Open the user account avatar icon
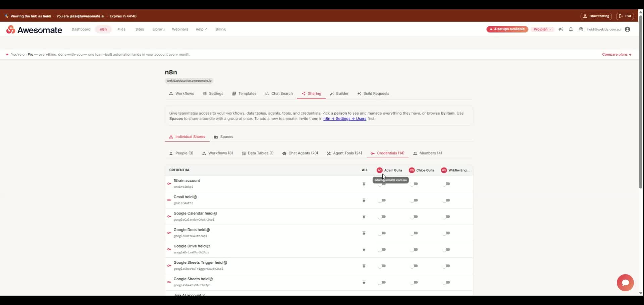 point(628,29)
